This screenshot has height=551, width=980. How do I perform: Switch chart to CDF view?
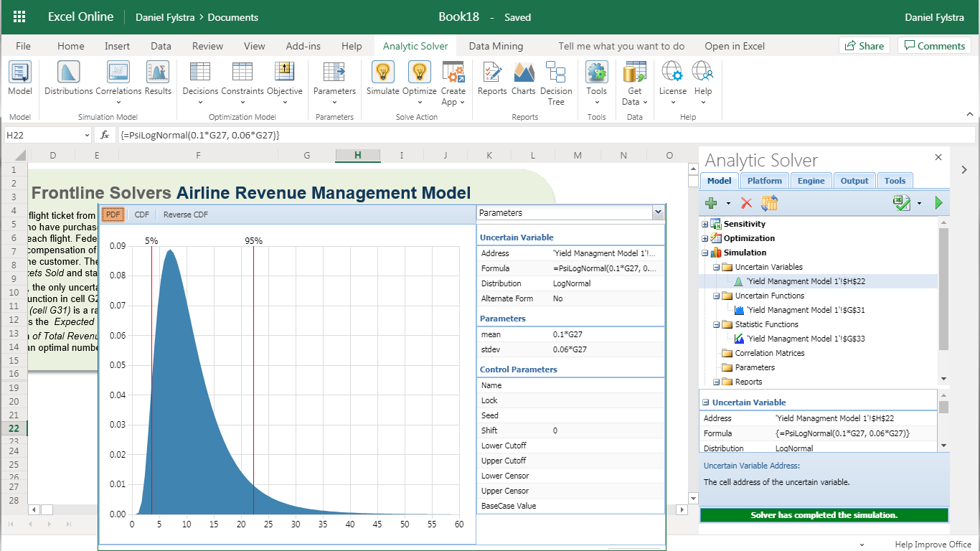pos(142,215)
